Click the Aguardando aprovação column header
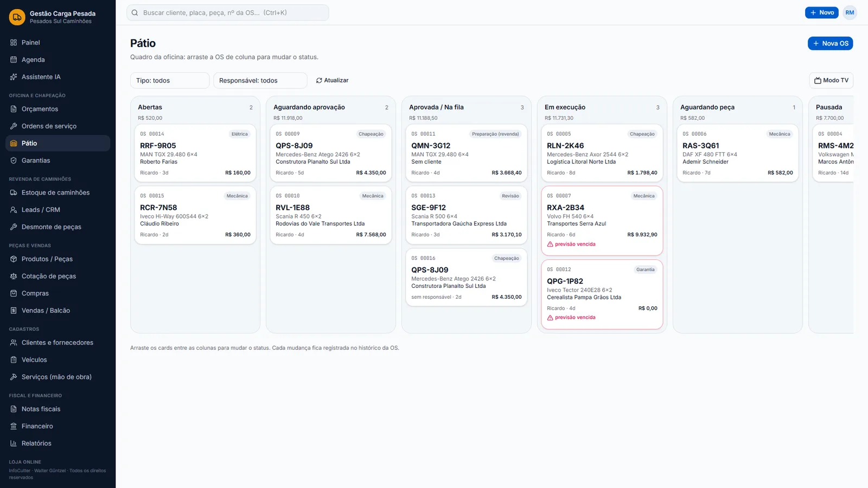868x488 pixels. tap(309, 107)
